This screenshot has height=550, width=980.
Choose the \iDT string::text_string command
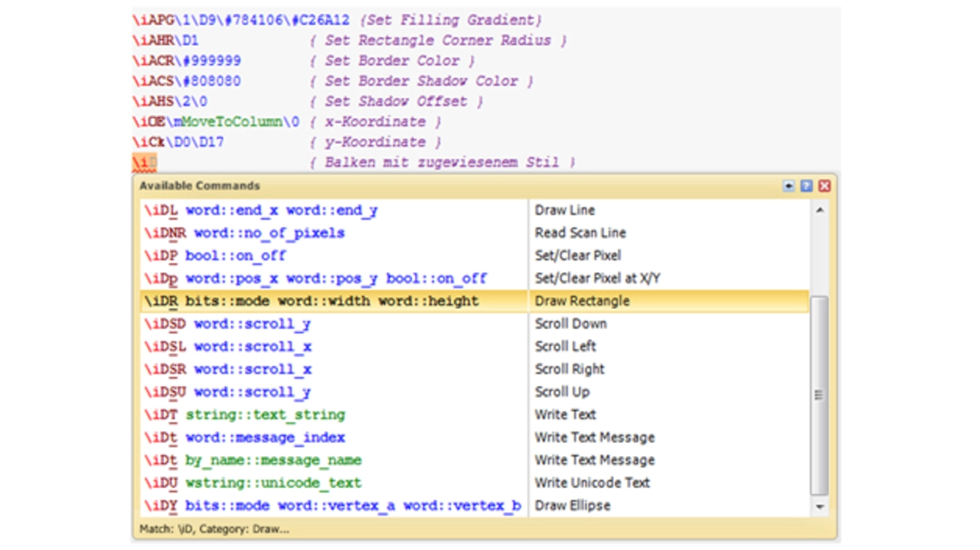tap(244, 415)
